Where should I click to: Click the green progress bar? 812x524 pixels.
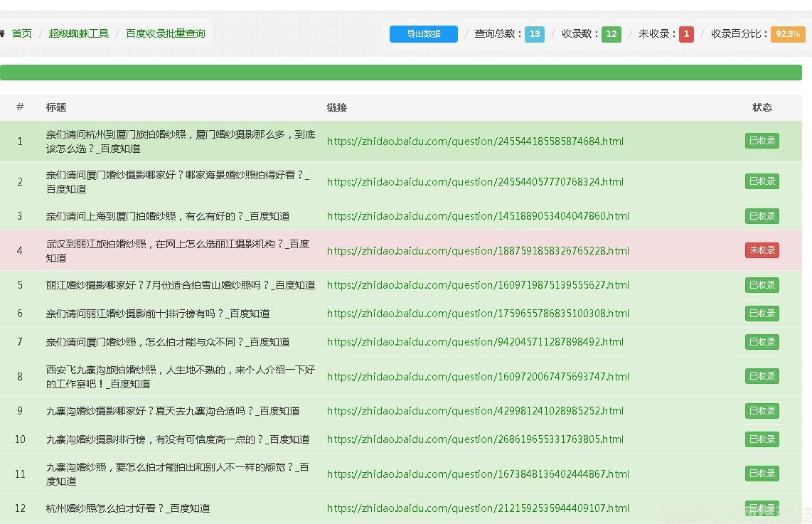[x=401, y=73]
